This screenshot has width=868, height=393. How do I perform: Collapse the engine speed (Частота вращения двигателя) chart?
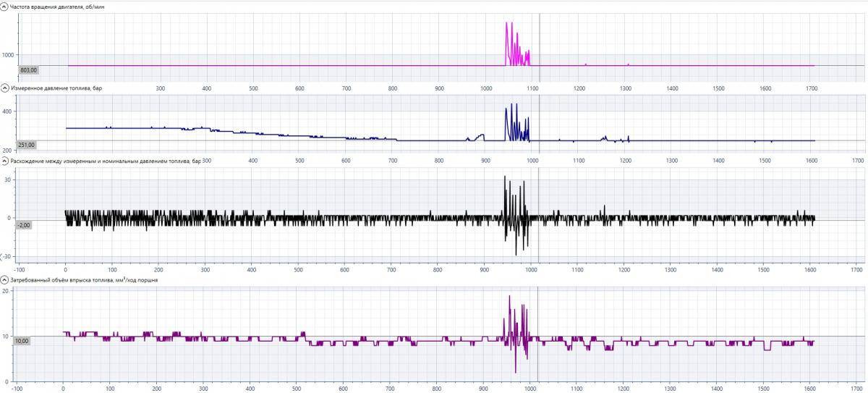(x=4, y=7)
